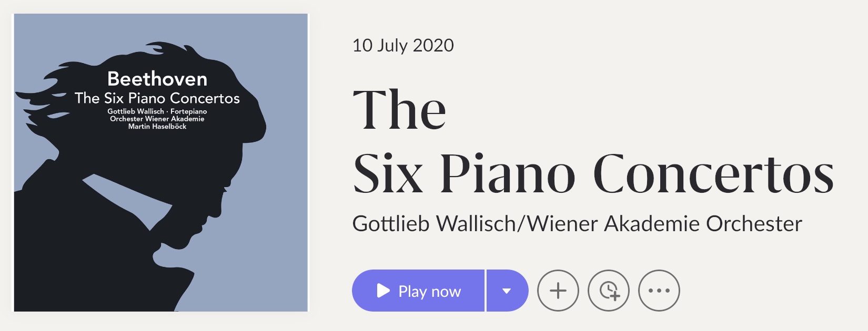Click the Play now button

418,291
